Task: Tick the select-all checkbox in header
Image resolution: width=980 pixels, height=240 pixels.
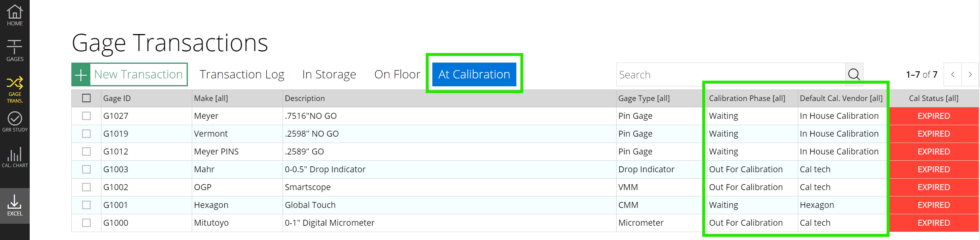Action: pos(86,98)
